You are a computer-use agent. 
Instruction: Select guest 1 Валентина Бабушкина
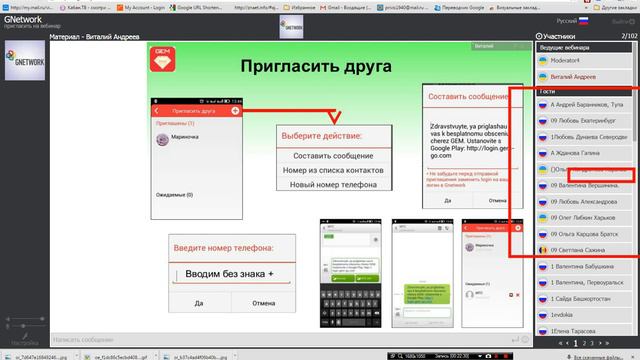coord(584,267)
